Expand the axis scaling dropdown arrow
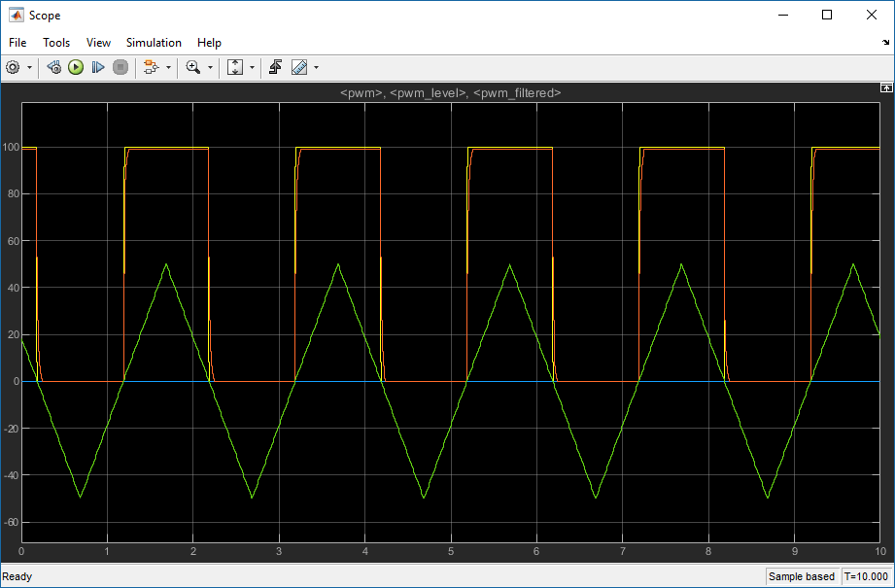The height and width of the screenshot is (588, 895). 252,67
